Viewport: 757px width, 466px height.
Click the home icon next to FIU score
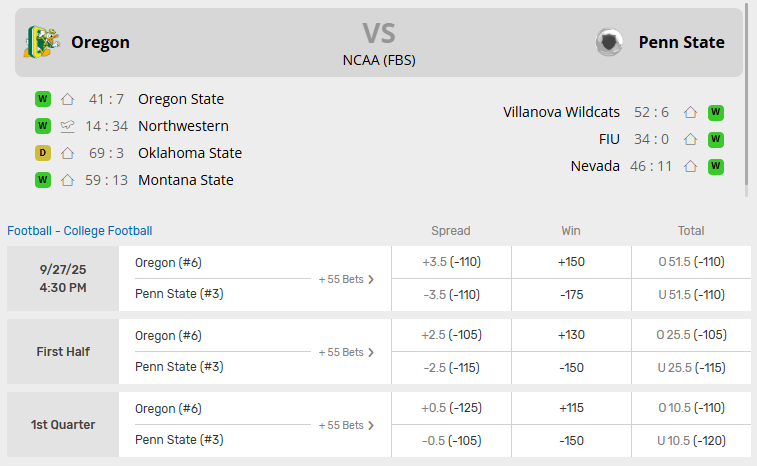point(690,139)
